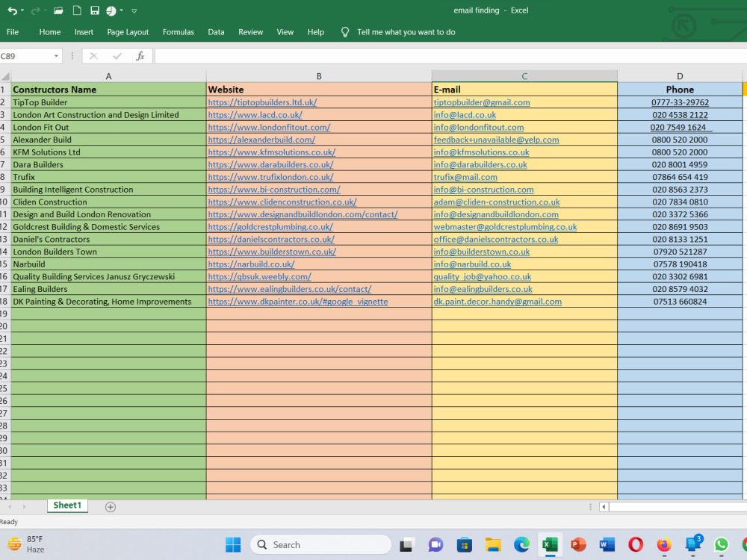This screenshot has width=747, height=560.
Task: Launch Opera browser from taskbar
Action: tap(636, 545)
